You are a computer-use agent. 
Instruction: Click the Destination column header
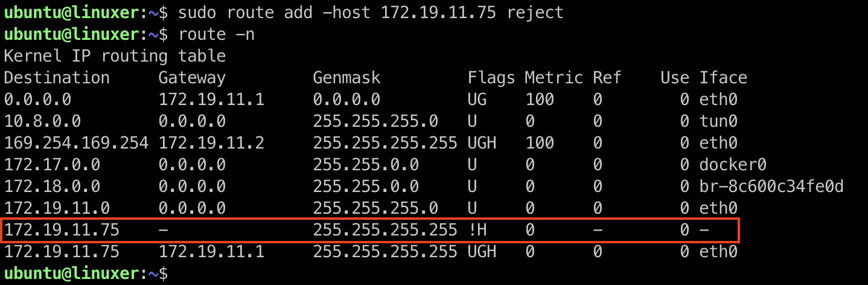click(57, 78)
